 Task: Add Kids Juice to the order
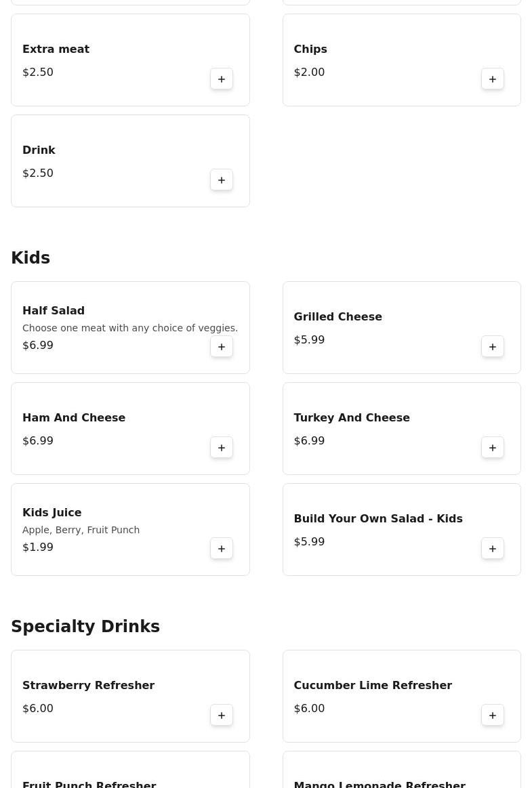[222, 549]
